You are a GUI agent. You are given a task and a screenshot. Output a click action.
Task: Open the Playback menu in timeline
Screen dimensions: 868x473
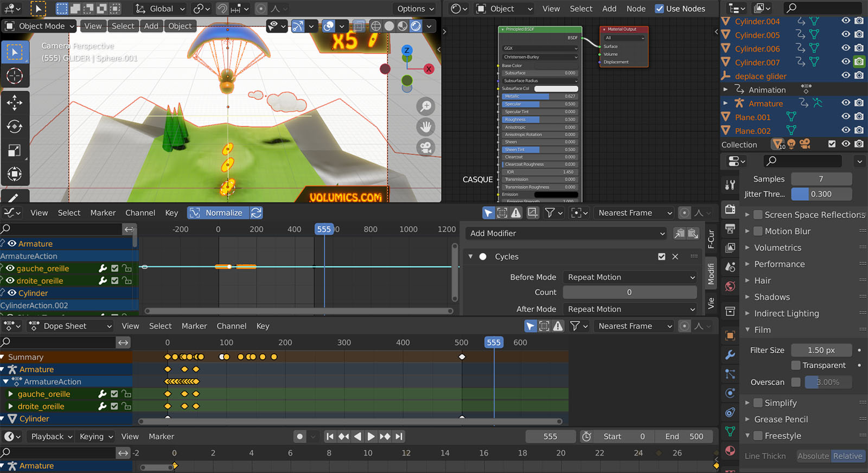[48, 437]
